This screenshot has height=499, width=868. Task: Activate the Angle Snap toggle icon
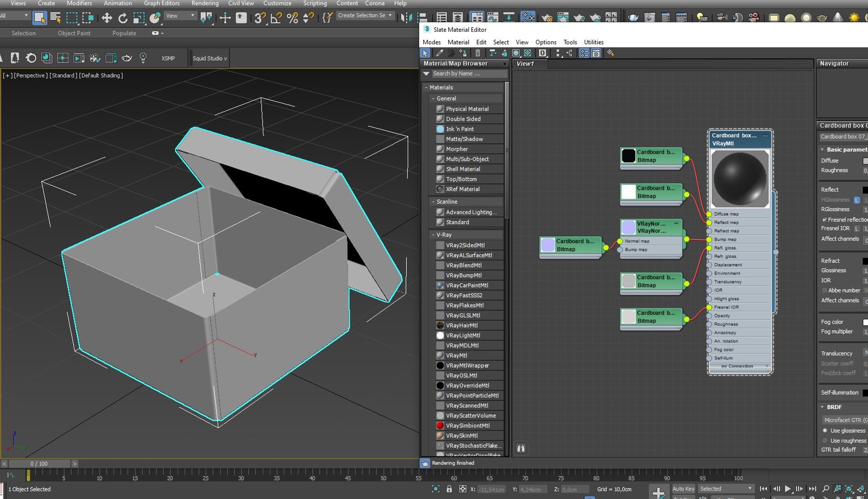pyautogui.click(x=276, y=18)
